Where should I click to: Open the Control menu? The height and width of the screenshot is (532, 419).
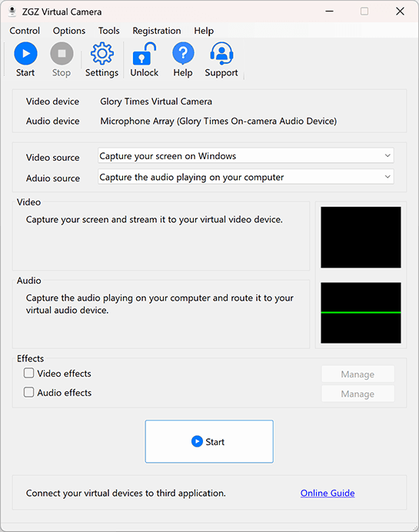25,31
